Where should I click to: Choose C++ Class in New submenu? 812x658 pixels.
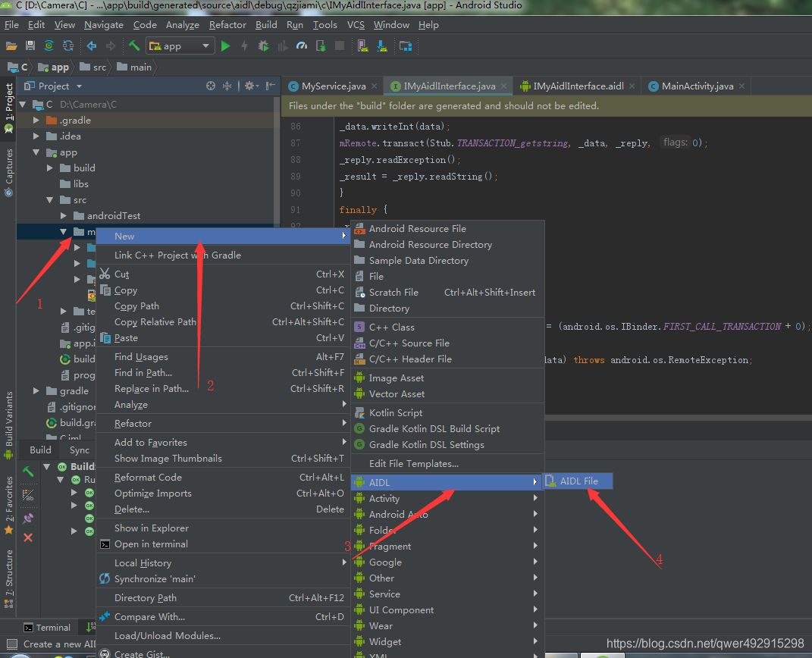pyautogui.click(x=448, y=327)
